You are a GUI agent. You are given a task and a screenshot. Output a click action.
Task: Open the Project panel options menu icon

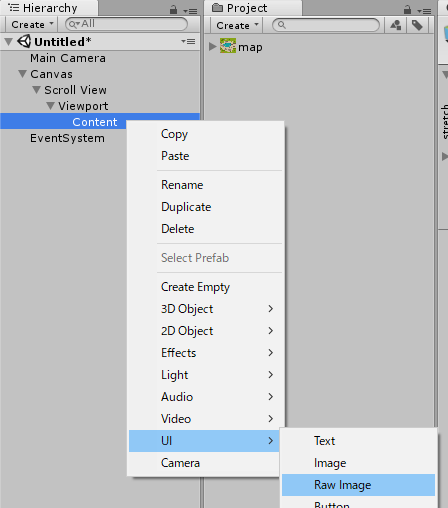425,11
